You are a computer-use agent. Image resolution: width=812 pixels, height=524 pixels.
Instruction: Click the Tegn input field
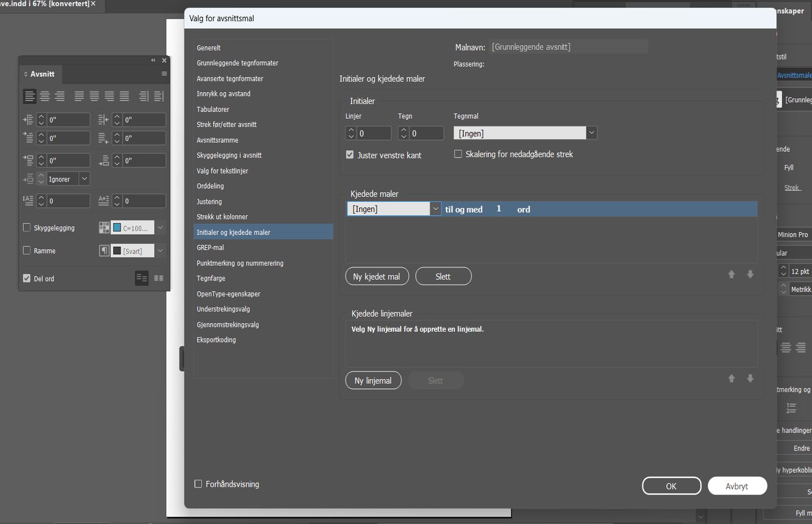(427, 133)
